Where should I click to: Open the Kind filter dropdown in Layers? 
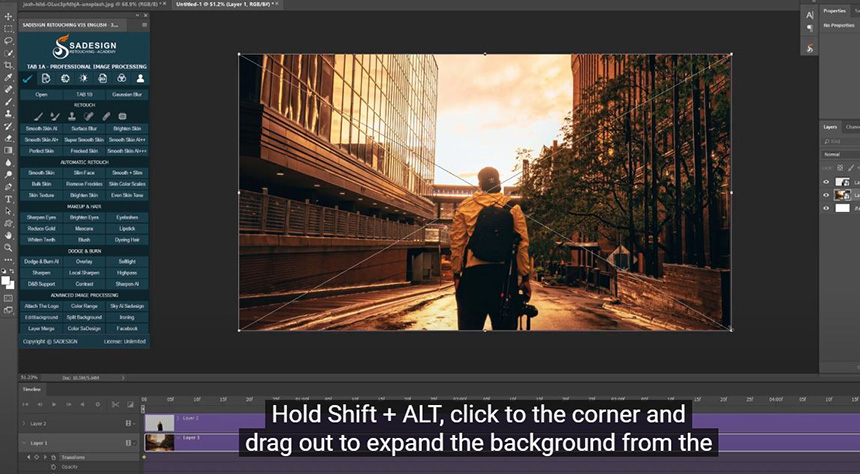pyautogui.click(x=840, y=142)
